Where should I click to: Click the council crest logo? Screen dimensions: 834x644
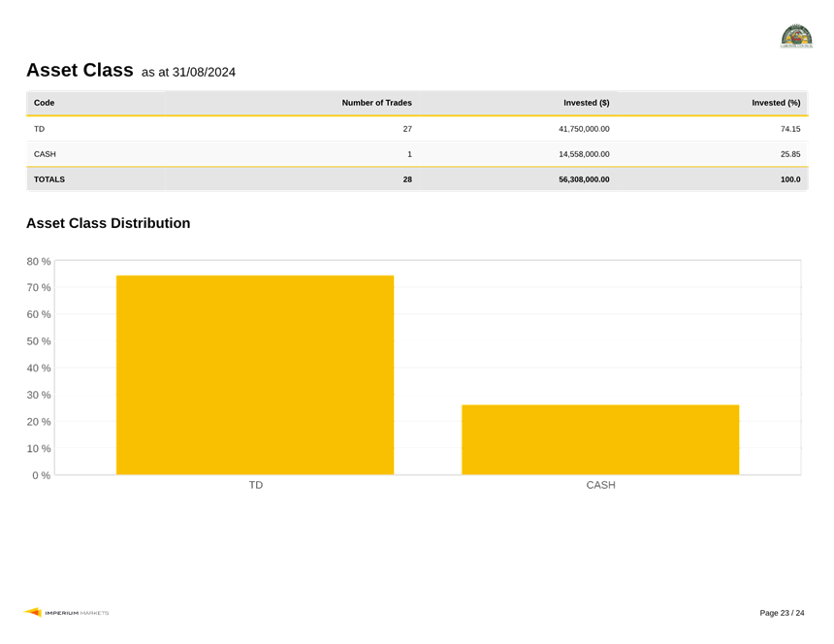(796, 36)
